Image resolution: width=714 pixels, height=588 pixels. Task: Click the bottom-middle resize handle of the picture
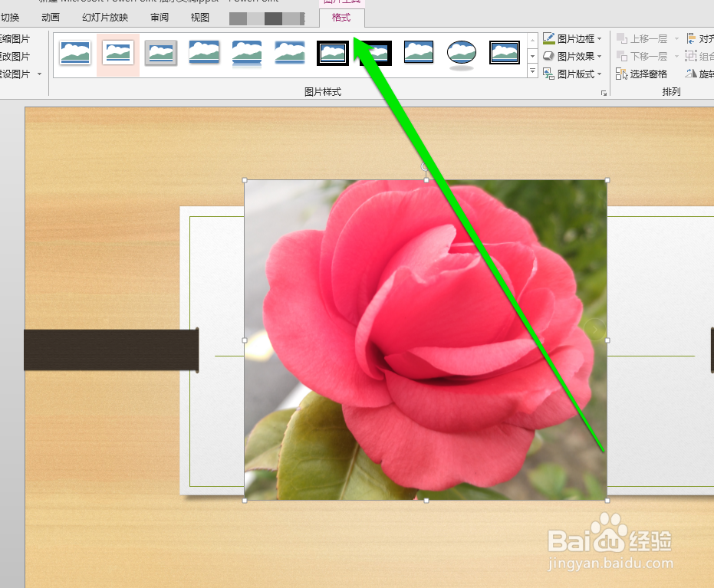426,500
